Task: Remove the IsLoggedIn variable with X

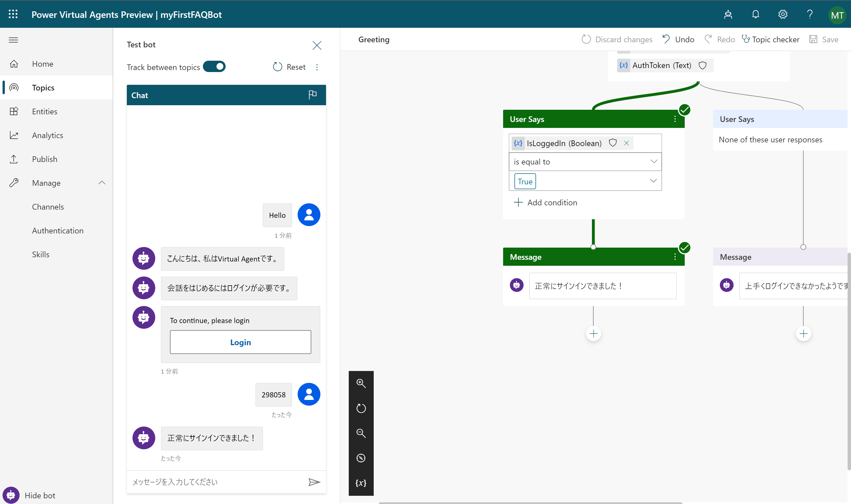Action: pos(627,143)
